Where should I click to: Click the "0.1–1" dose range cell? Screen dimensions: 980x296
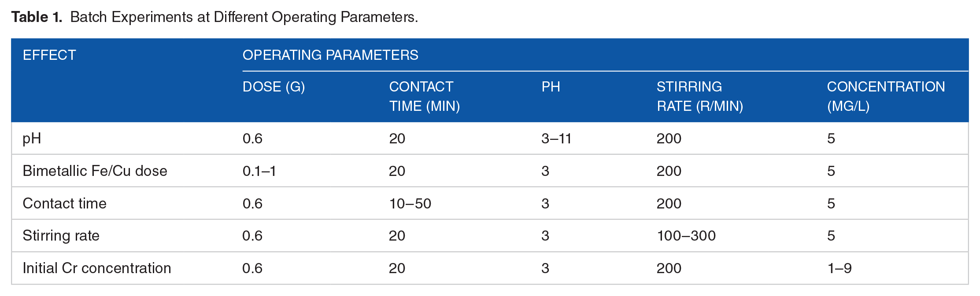(x=259, y=171)
